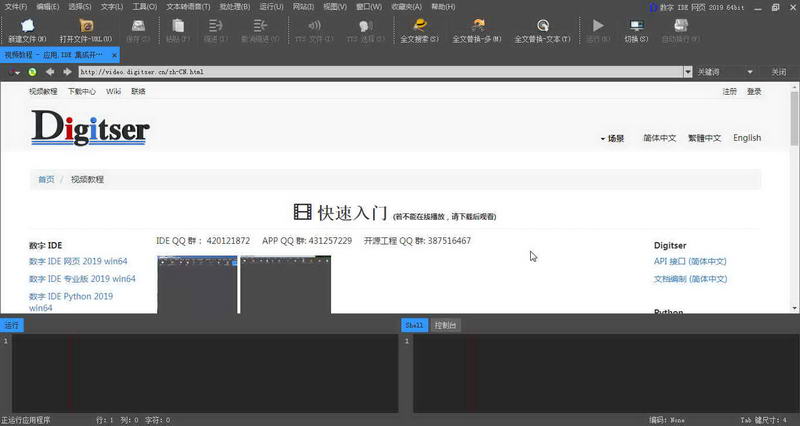Click the Digitser logo image
The height and width of the screenshot is (426, 800).
(x=90, y=128)
